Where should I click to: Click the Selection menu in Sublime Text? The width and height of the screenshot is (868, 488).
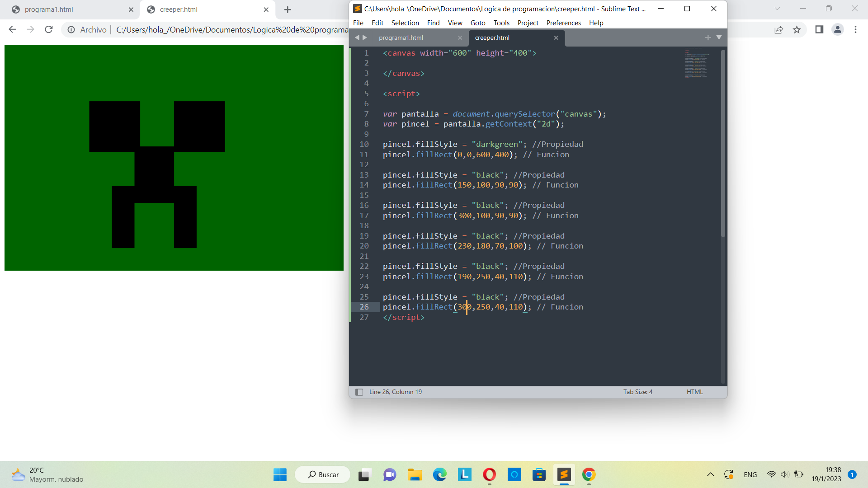(406, 23)
